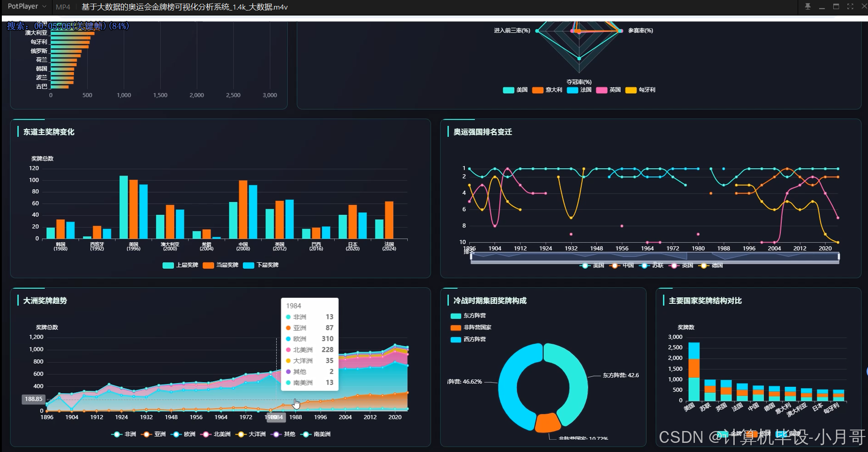868x452 pixels.
Task: Click the 俄罗斯 label in horizontal bar chart
Action: click(39, 51)
